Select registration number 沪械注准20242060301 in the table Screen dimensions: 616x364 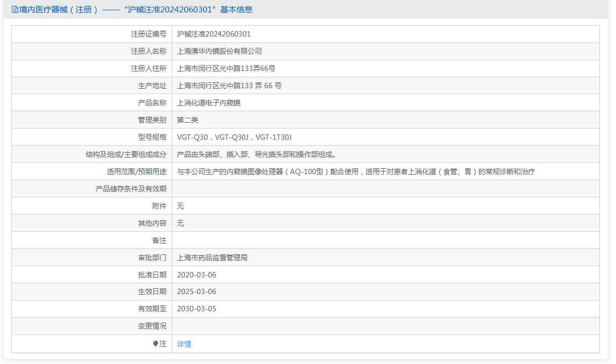tap(214, 34)
